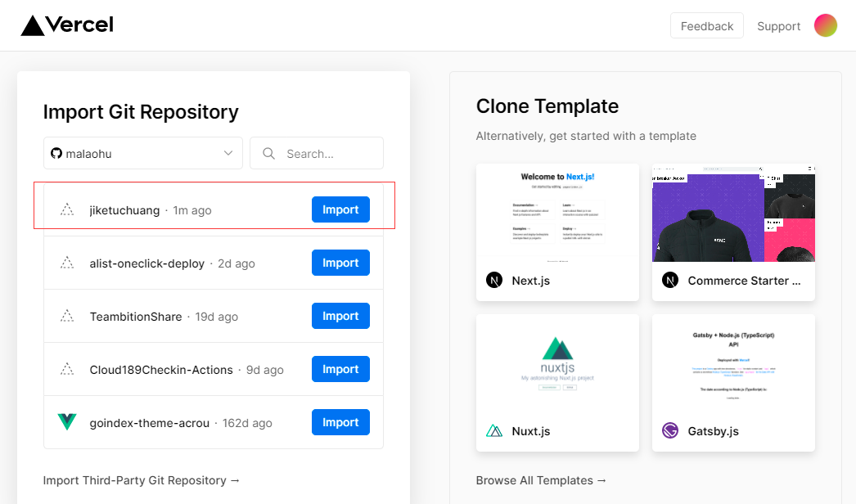Import the goindex-theme-acrou repository
This screenshot has height=504, width=856.
(x=340, y=422)
